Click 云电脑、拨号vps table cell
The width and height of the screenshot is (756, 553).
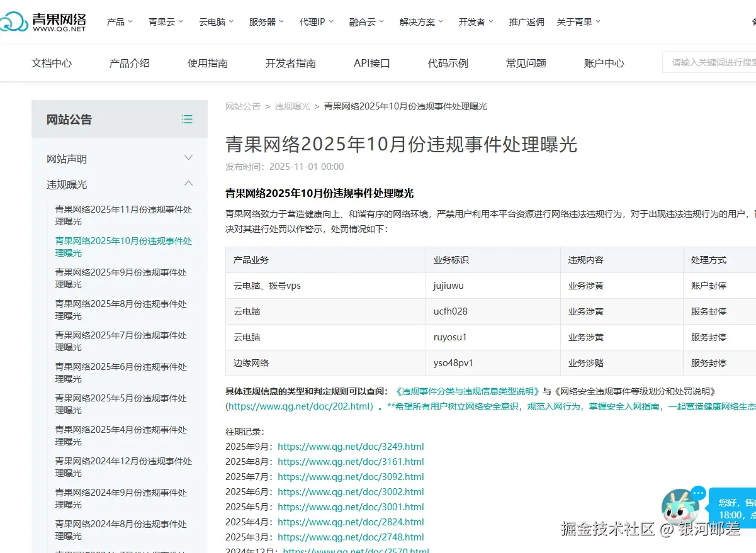tap(326, 286)
